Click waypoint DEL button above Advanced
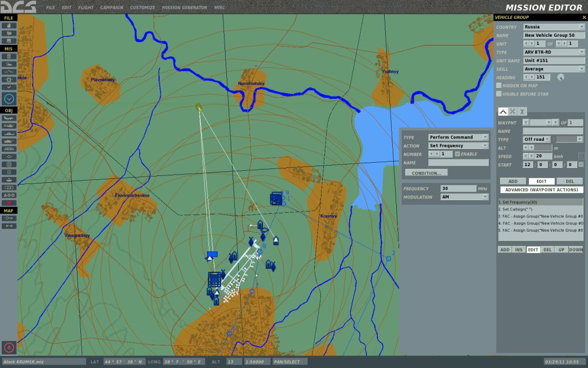The image size is (588, 368). click(x=570, y=181)
